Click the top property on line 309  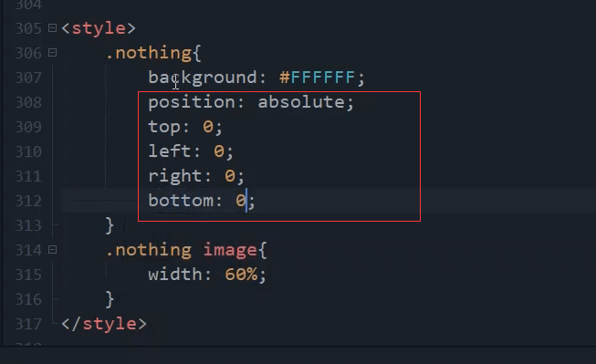pos(164,128)
